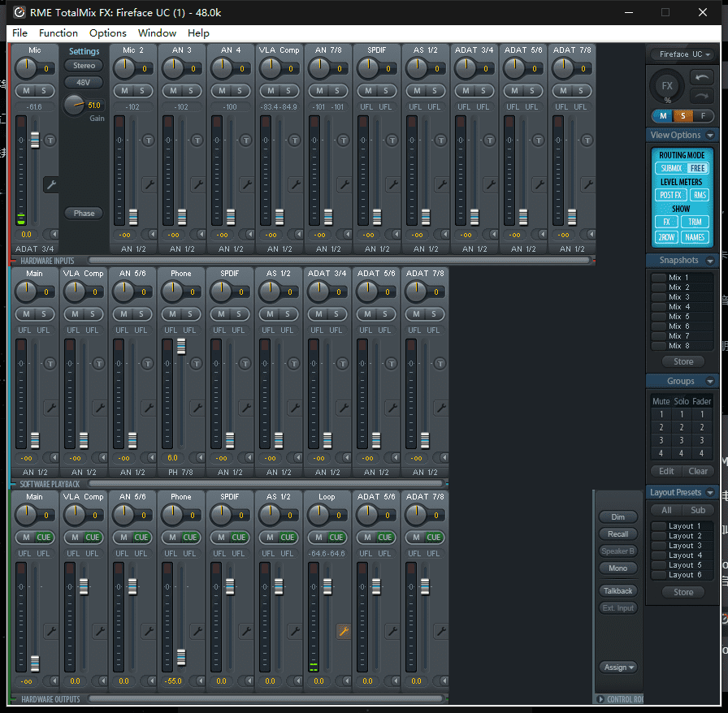Open wrench settings on Main hardware output
The width and height of the screenshot is (728, 713).
pos(50,631)
